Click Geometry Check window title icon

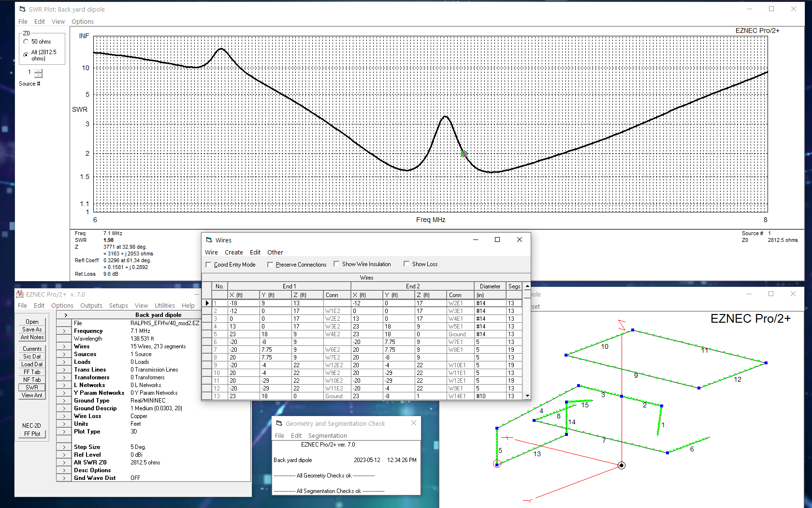pyautogui.click(x=279, y=423)
